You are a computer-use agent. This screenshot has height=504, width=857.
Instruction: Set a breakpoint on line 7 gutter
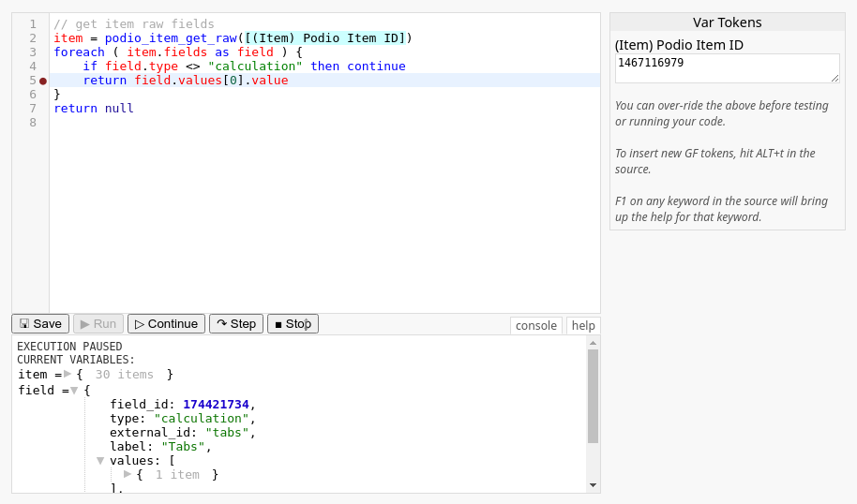tap(43, 109)
